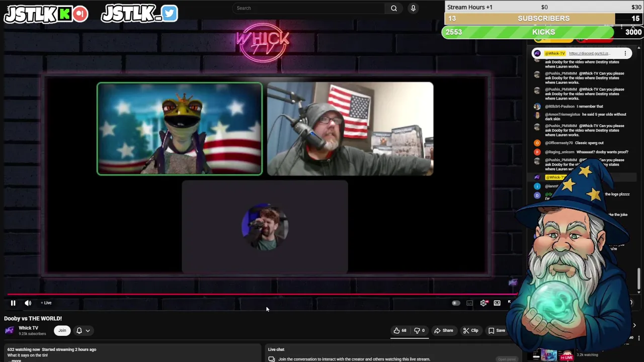This screenshot has width=644, height=362.
Task: Toggle the autoplay switch in player controls
Action: click(x=456, y=303)
